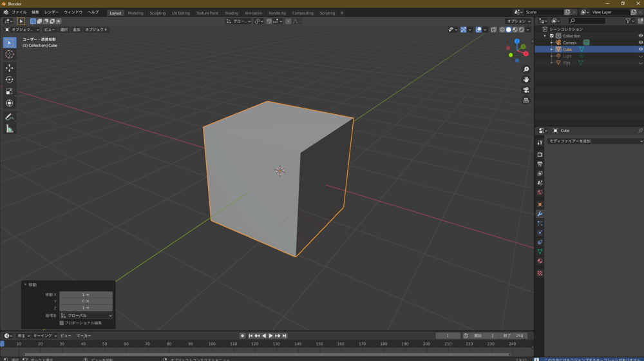
Task: Open the coordinate system Global dropdown
Action: tap(86, 316)
